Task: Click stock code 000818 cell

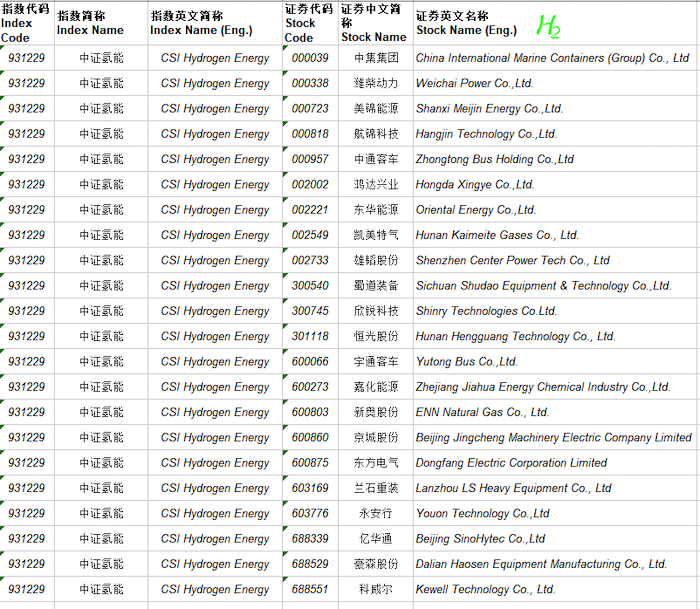Action: [x=310, y=133]
